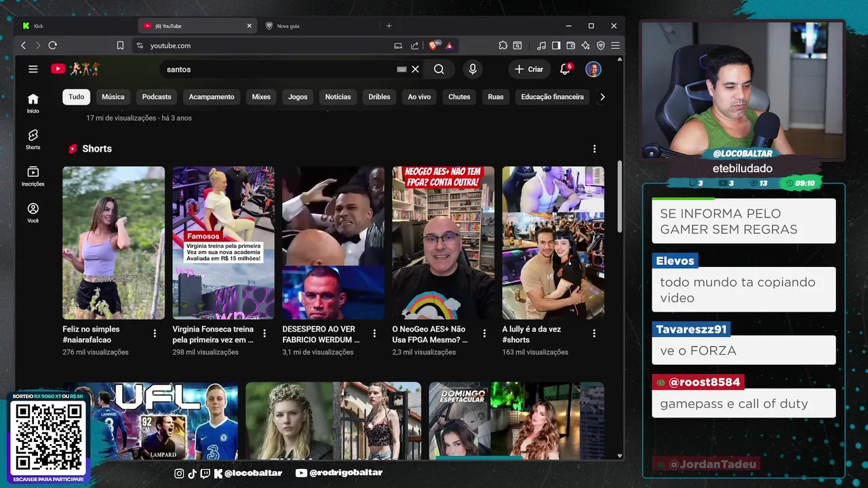868x488 pixels.
Task: Open options for Virginia Fonseca short
Action: 264,333
